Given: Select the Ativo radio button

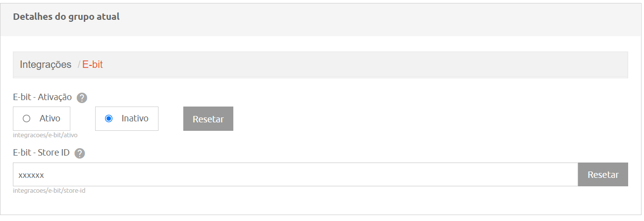Looking at the screenshot, I should coord(27,118).
